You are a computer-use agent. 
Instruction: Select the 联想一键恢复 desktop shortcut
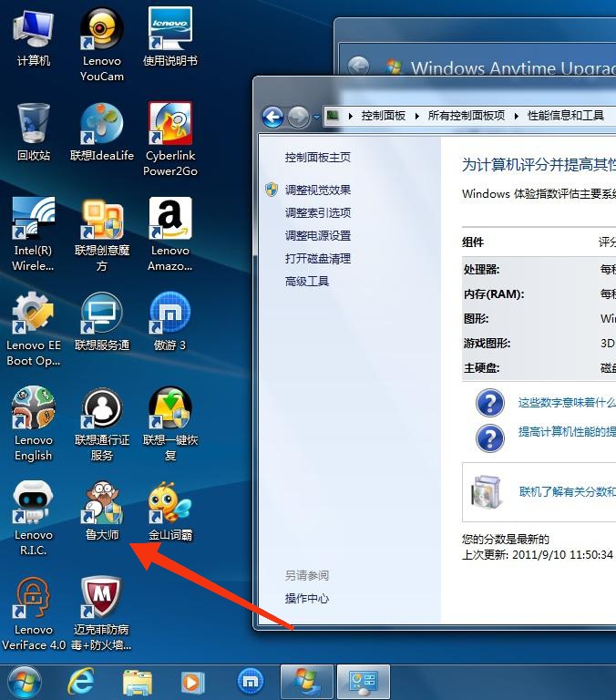170,424
